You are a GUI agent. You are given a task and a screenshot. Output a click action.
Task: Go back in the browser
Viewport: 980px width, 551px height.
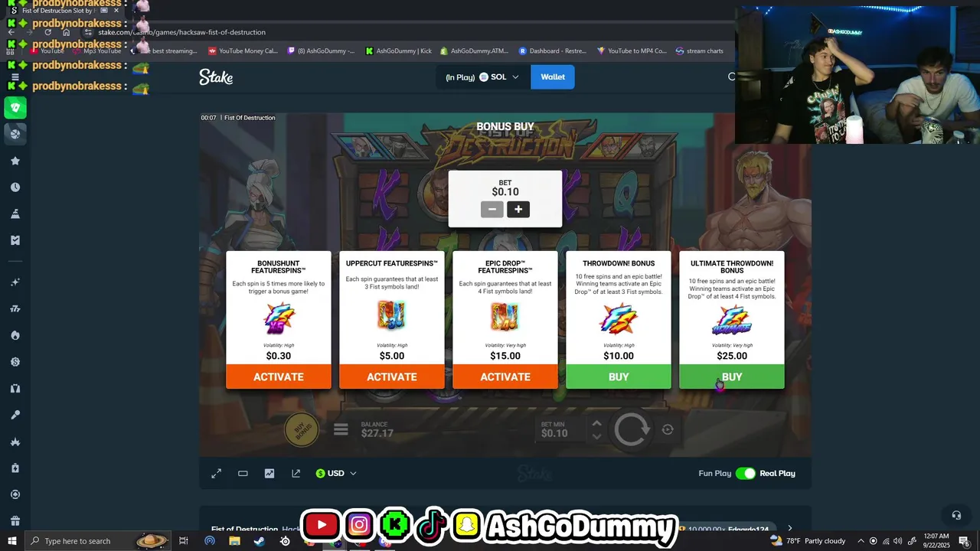(11, 32)
